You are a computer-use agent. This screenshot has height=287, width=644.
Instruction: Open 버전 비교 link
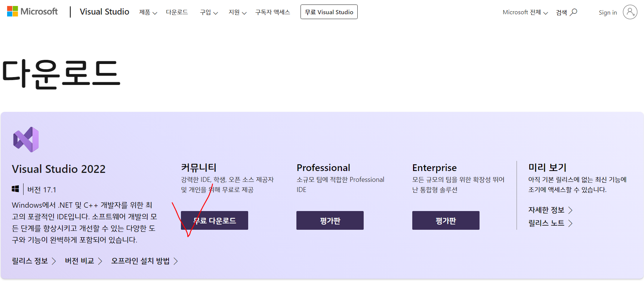pos(80,261)
